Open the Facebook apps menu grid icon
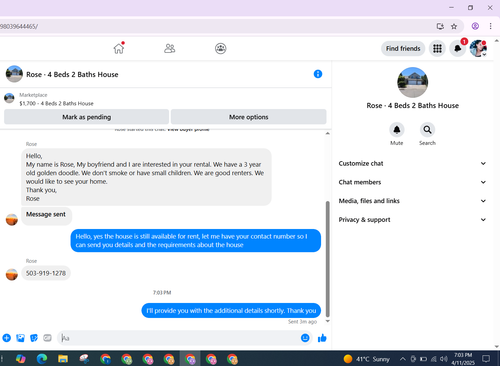This screenshot has height=366, width=500. [437, 49]
